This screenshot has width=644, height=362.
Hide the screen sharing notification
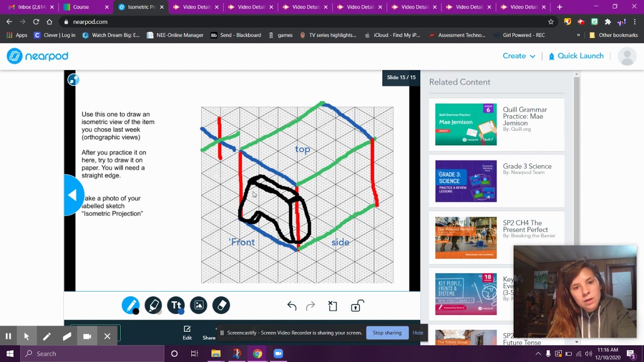point(418,332)
